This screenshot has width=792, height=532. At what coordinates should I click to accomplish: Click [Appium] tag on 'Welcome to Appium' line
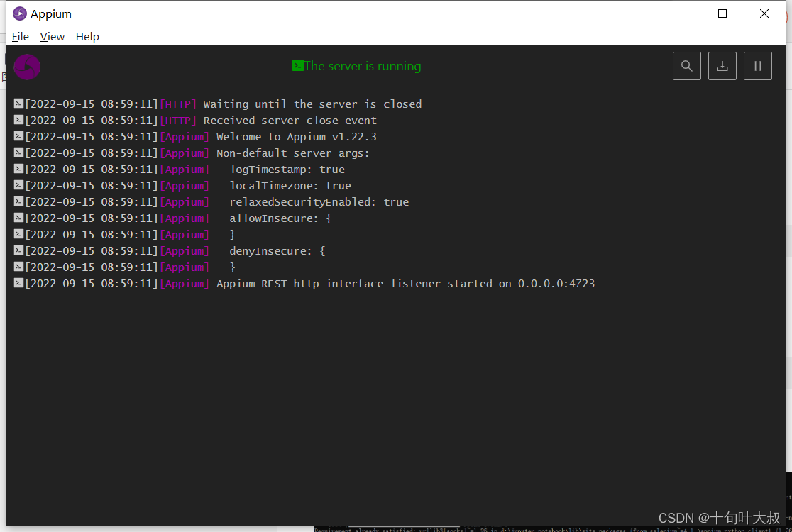tap(185, 137)
